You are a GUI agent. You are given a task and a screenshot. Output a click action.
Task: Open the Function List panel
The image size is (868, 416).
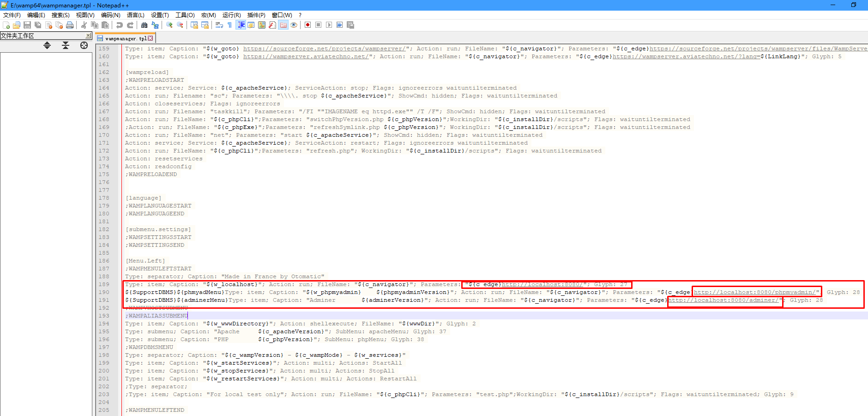click(x=272, y=25)
